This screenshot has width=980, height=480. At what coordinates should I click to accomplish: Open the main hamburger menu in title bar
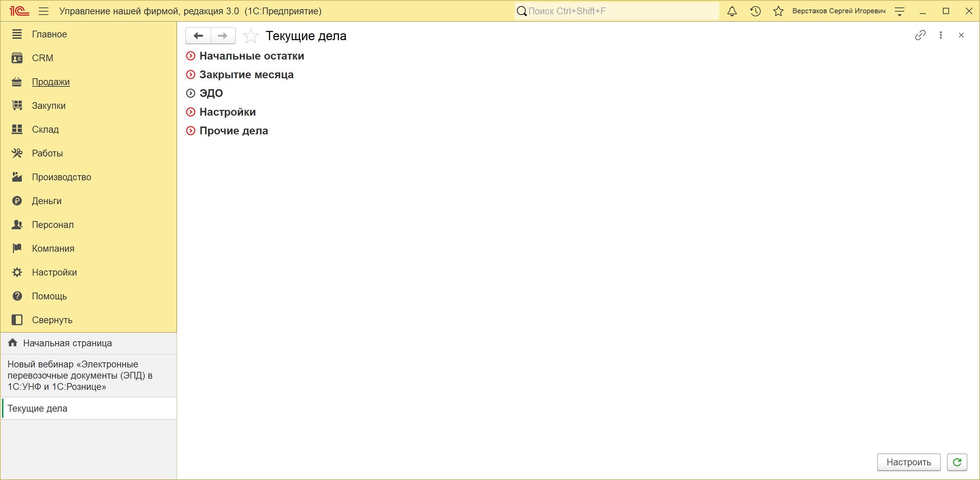[x=44, y=11]
